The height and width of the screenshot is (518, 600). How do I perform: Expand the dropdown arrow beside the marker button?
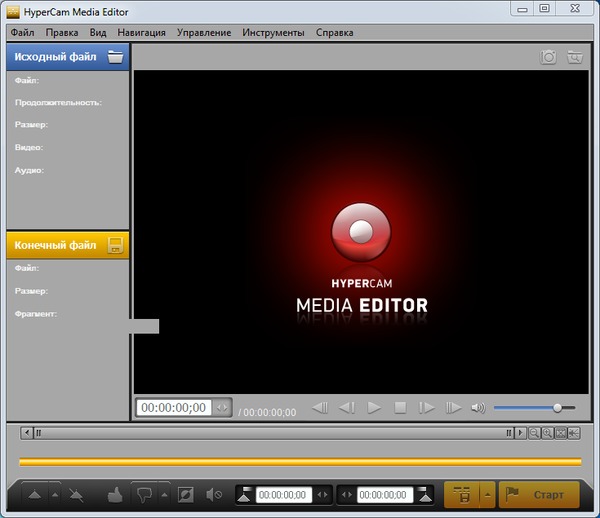pyautogui.click(x=53, y=494)
